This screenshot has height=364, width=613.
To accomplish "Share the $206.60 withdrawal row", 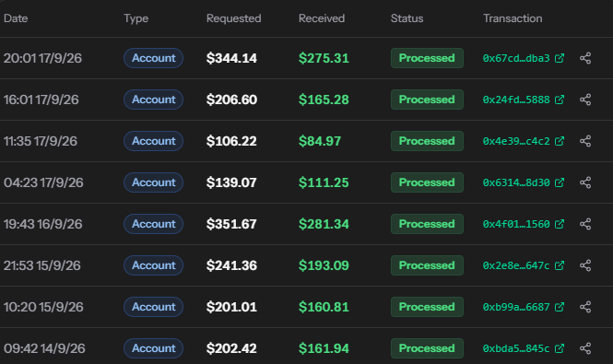I will [585, 100].
